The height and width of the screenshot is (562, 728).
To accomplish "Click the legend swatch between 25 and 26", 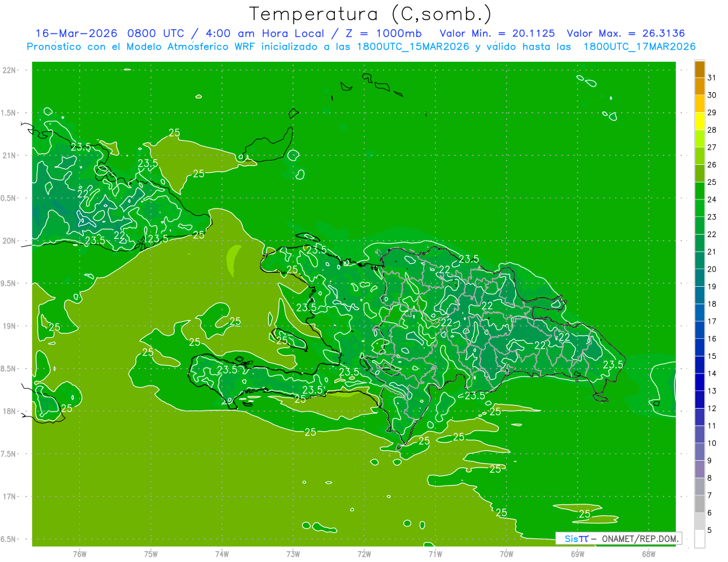I will (x=699, y=173).
